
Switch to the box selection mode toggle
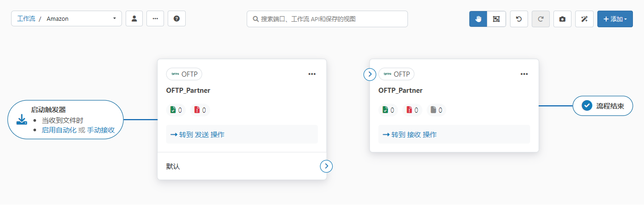(x=496, y=19)
